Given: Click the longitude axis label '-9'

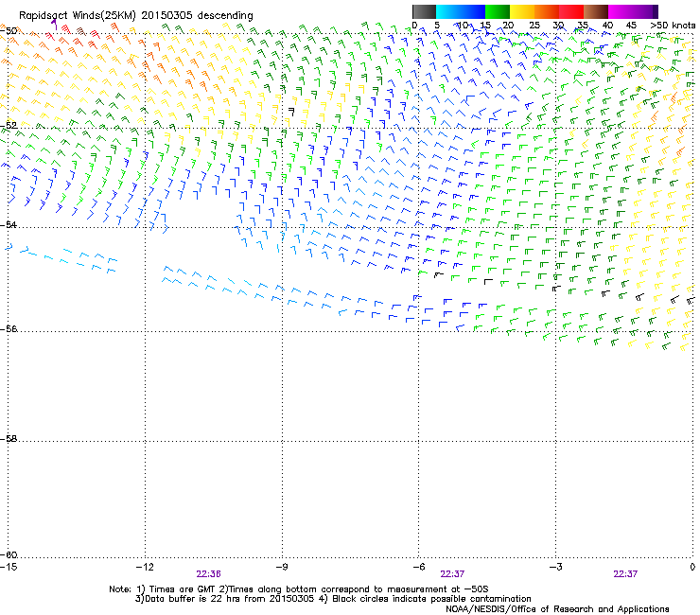Looking at the screenshot, I should (x=281, y=567).
